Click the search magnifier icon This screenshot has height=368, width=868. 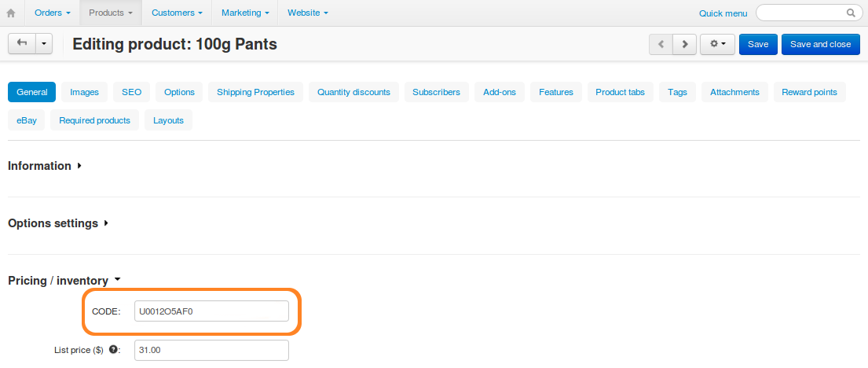(x=851, y=13)
